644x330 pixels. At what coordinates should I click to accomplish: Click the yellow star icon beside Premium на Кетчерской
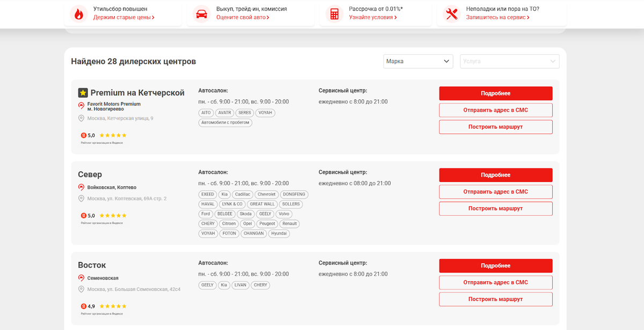coord(83,93)
